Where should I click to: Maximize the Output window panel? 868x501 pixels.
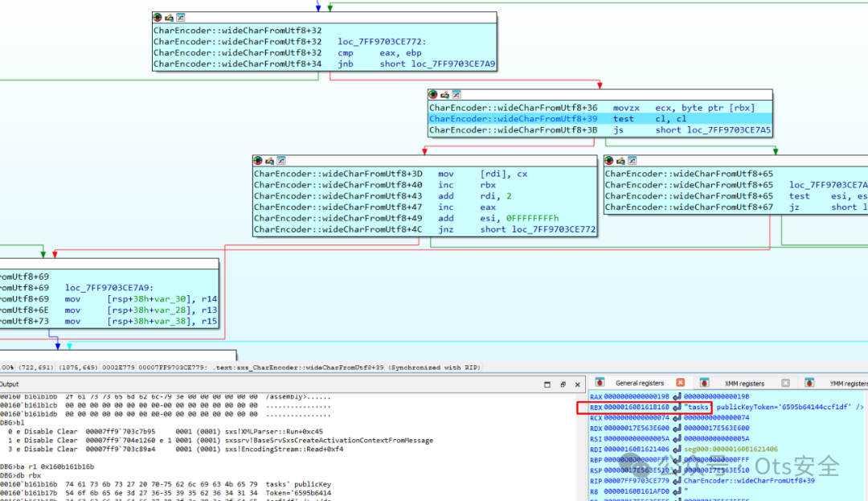click(547, 384)
